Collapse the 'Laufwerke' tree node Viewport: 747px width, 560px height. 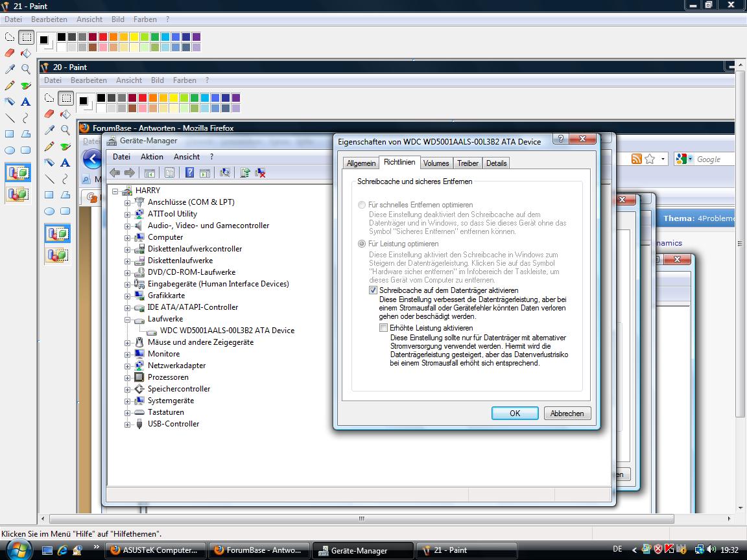(127, 320)
